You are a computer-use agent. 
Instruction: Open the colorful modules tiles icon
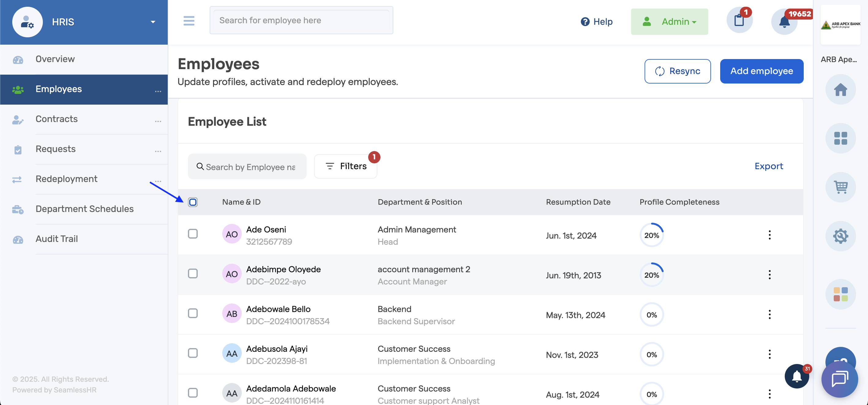pyautogui.click(x=840, y=294)
